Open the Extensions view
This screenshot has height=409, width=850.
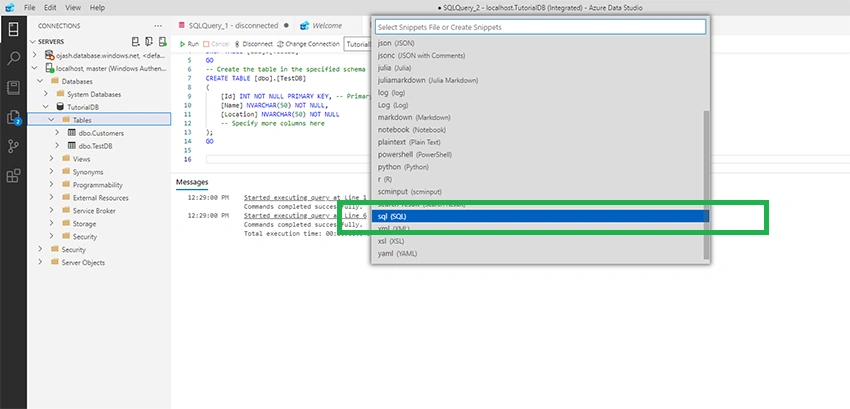pos(13,176)
